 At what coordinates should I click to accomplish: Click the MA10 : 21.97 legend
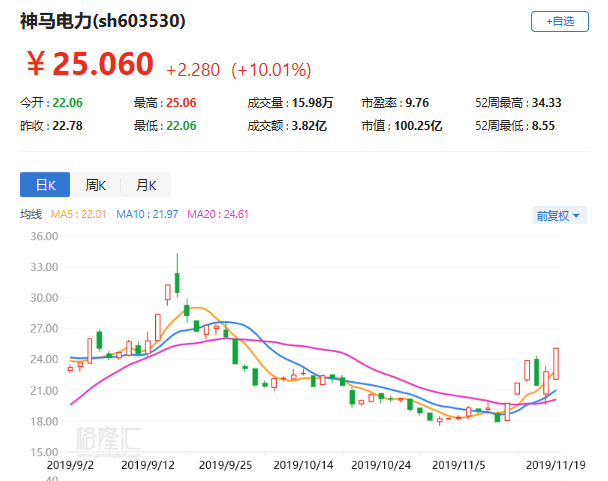[147, 214]
